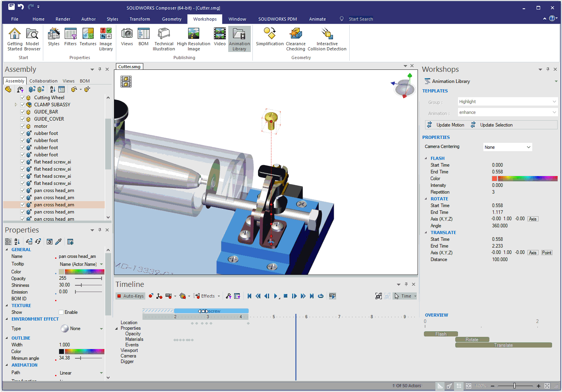
Task: Open High Resolution Image workshop
Action: [194, 40]
